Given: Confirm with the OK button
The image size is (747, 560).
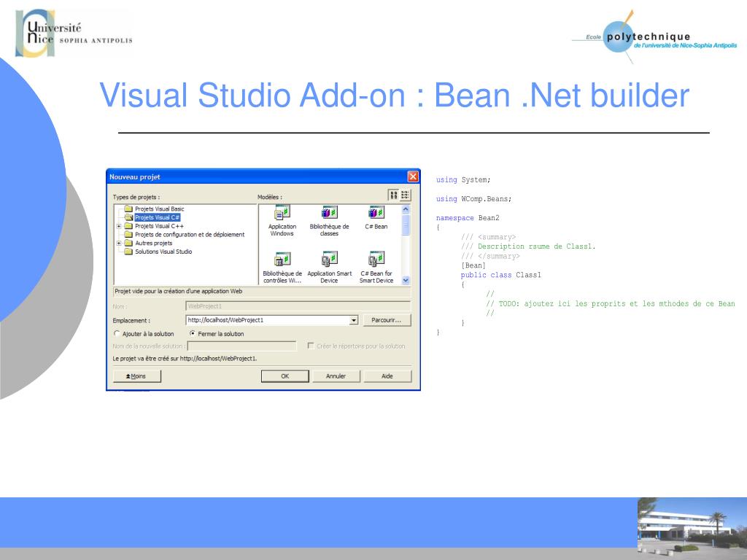Looking at the screenshot, I should [285, 376].
